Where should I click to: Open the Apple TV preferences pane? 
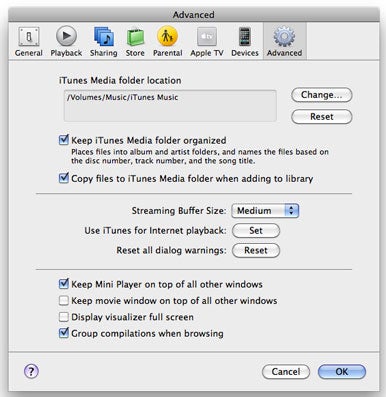point(207,41)
